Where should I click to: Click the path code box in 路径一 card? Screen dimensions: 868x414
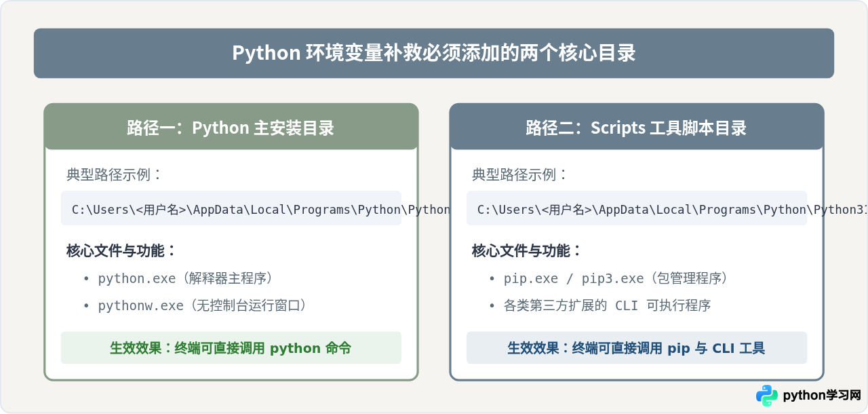tap(231, 208)
